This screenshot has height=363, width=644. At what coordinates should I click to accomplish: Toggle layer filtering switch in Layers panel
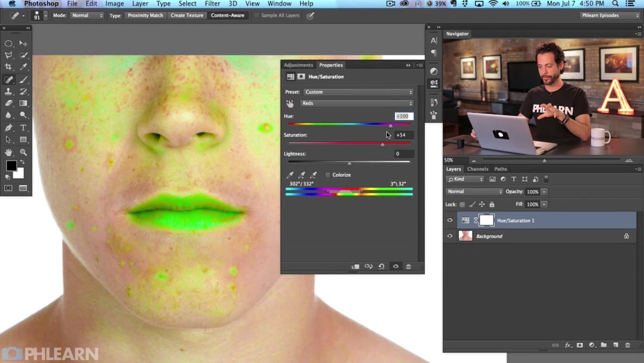[x=546, y=179]
